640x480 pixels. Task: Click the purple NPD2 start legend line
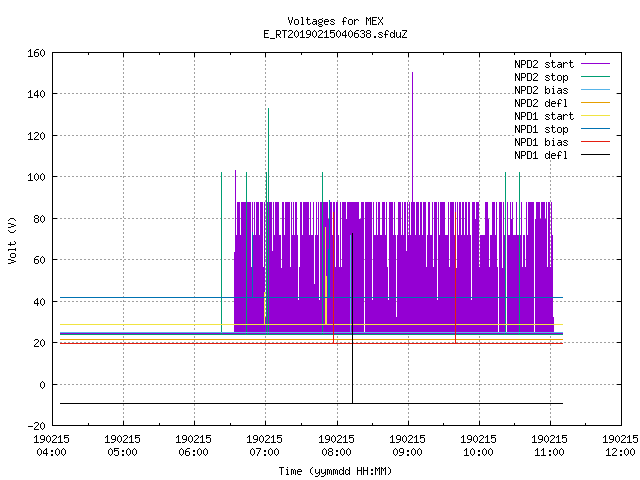[595, 64]
